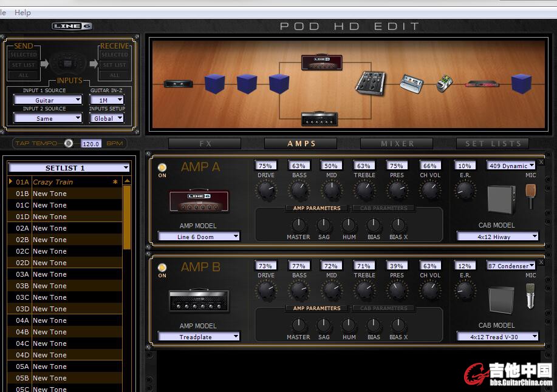Toggle Amp A ON switch
This screenshot has width=557, height=392.
click(162, 168)
